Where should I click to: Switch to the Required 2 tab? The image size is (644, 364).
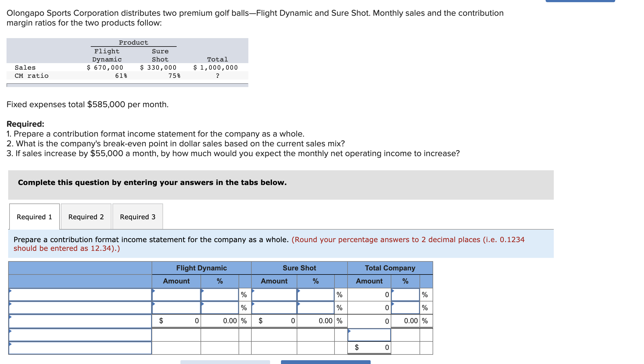pos(86,217)
